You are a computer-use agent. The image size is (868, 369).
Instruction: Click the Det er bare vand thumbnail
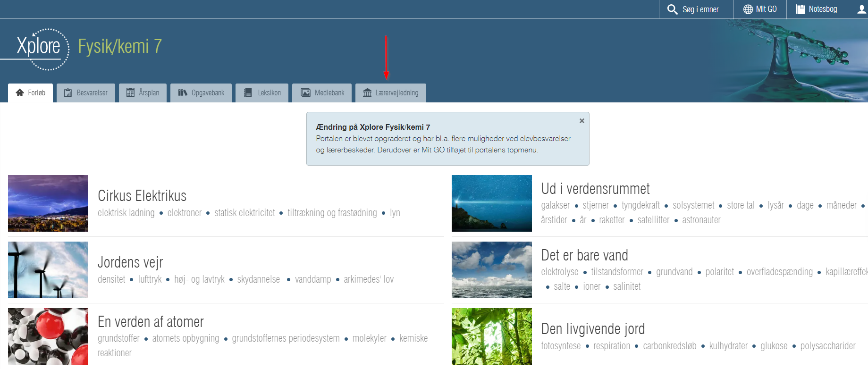[x=491, y=270]
